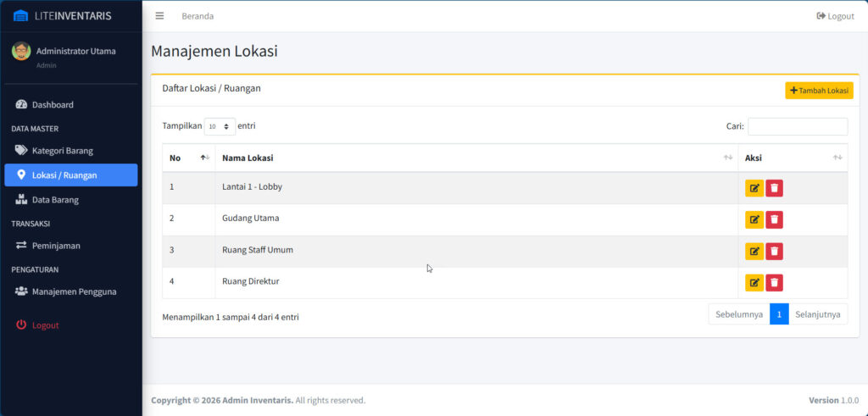Image resolution: width=868 pixels, height=416 pixels.
Task: Click the administrator profile avatar
Action: tap(21, 52)
